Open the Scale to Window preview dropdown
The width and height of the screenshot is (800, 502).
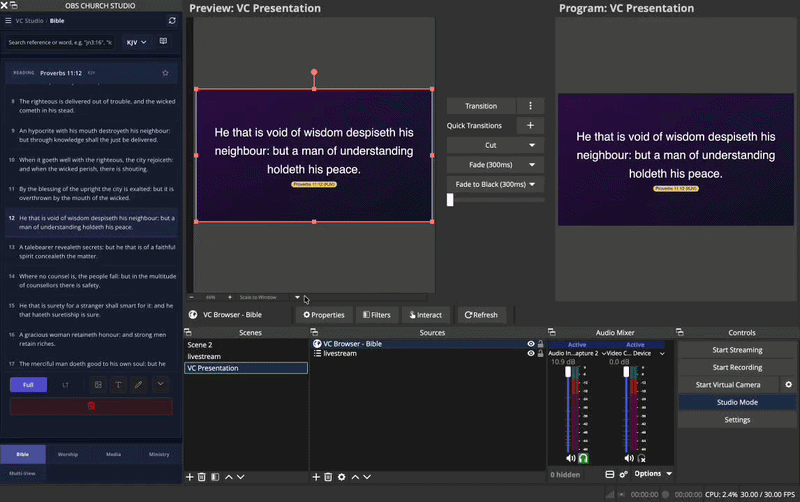coord(297,297)
